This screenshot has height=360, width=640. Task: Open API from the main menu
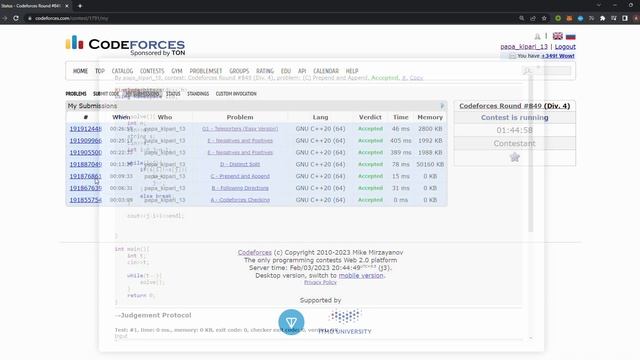point(302,71)
